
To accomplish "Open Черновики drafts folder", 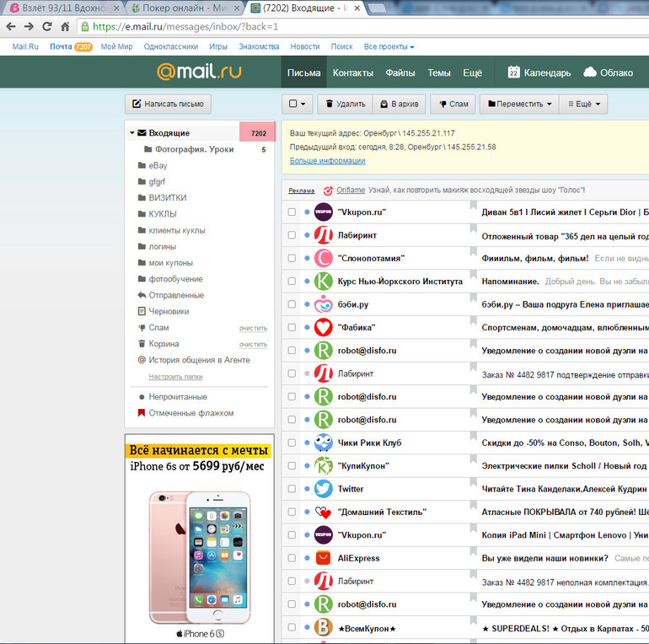I will coord(169,311).
